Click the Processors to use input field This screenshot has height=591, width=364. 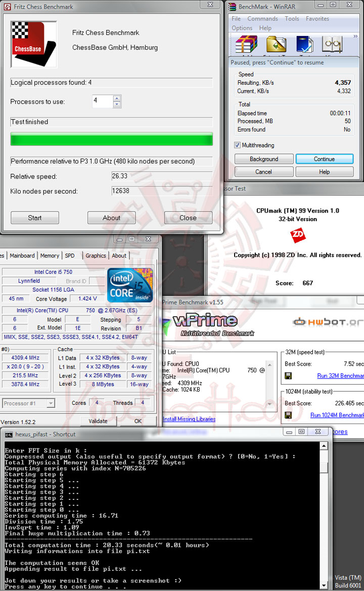[103, 101]
